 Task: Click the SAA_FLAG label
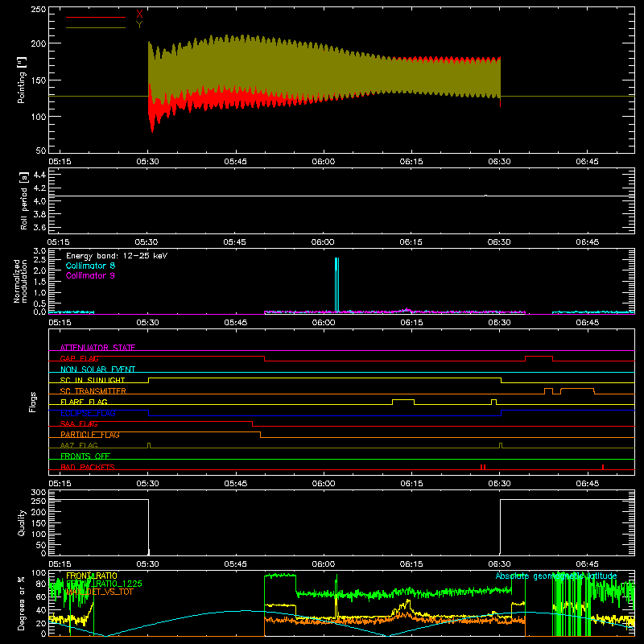coord(79,423)
